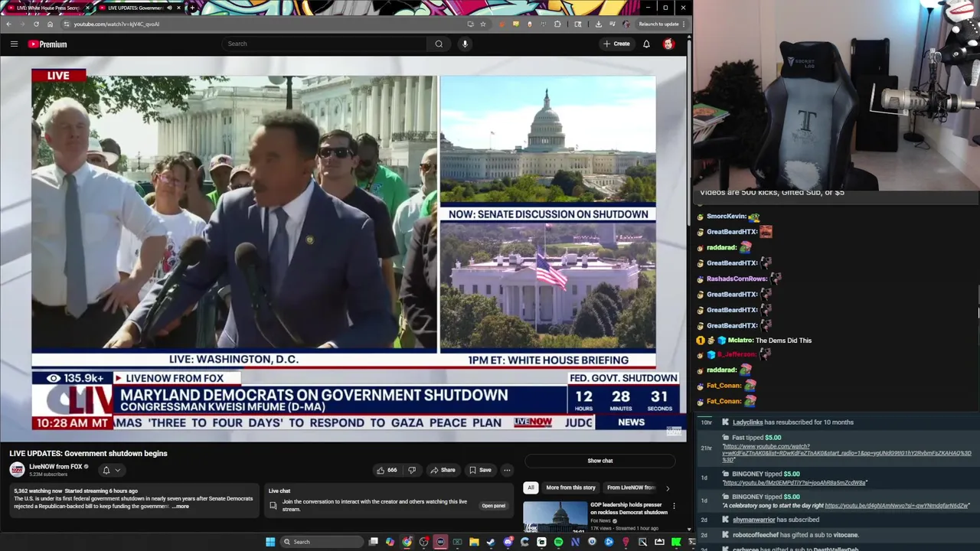Select From LiveNOW from chip
The height and width of the screenshot is (551, 980).
click(631, 487)
